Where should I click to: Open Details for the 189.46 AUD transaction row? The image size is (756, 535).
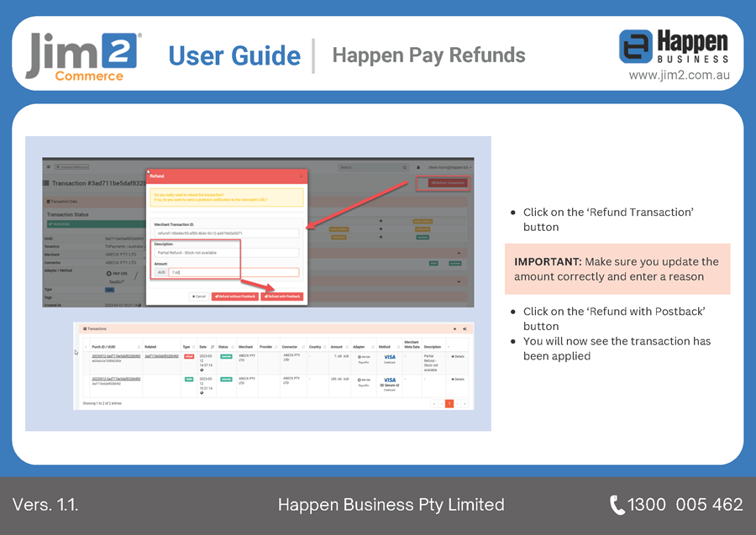[x=458, y=380]
